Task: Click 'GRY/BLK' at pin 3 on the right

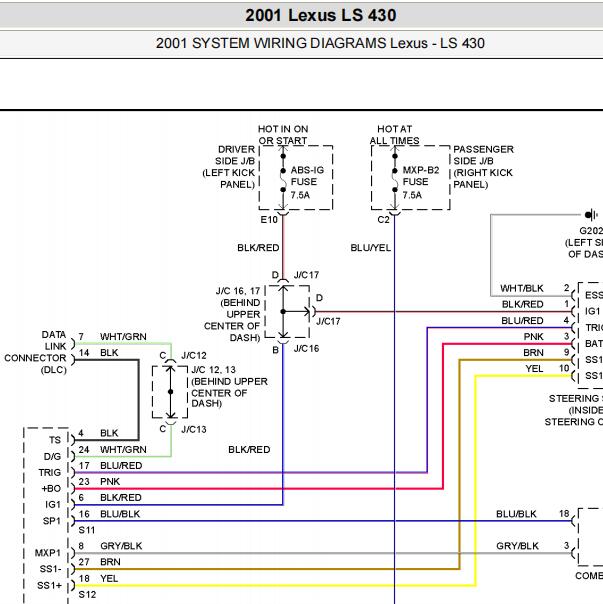Action: [517, 546]
